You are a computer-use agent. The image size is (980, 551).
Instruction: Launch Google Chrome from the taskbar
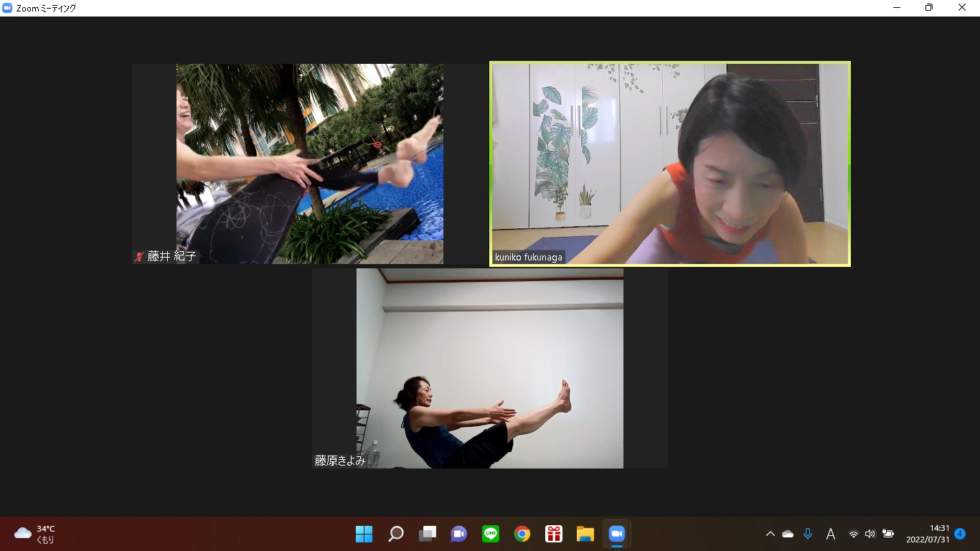[522, 534]
